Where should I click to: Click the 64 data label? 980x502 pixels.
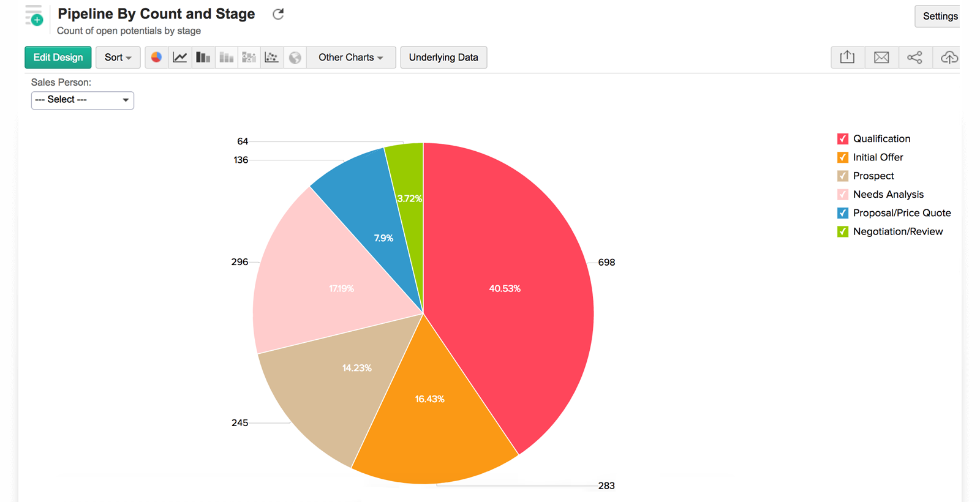[x=243, y=141]
